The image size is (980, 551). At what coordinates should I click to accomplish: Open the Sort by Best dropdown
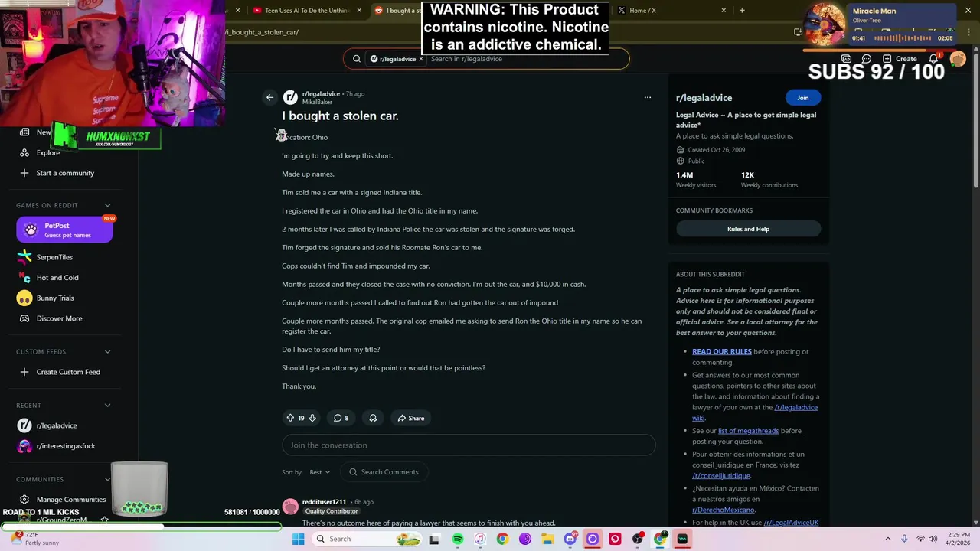[319, 472]
